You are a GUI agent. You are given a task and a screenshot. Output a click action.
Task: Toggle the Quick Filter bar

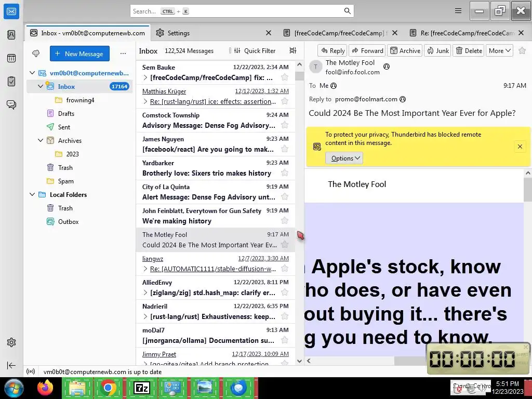[255, 50]
